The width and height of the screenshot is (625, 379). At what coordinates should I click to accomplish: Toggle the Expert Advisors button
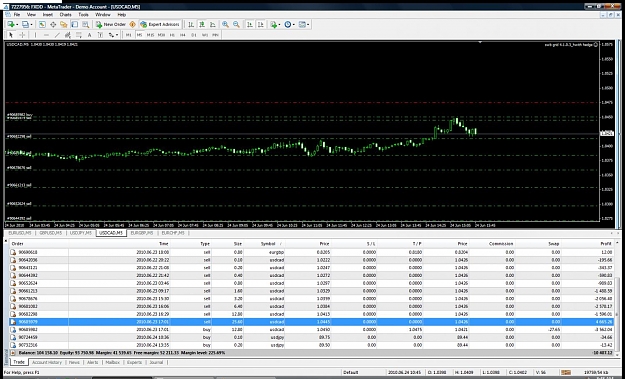160,24
